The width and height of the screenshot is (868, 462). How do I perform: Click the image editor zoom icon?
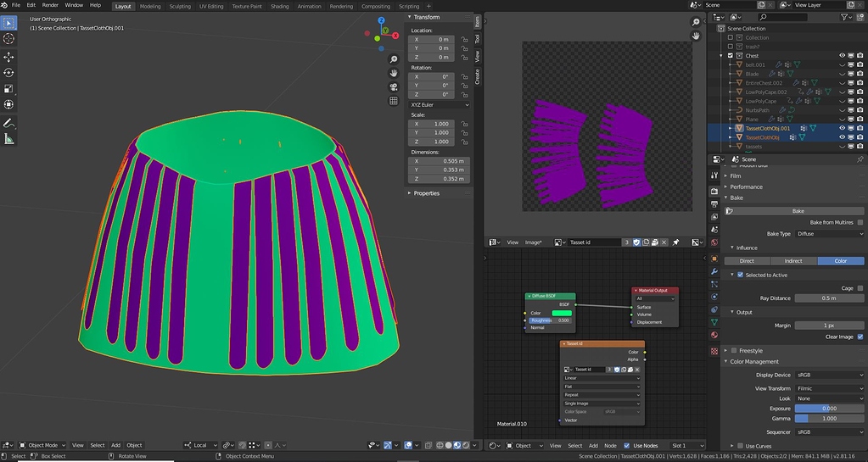click(x=696, y=22)
